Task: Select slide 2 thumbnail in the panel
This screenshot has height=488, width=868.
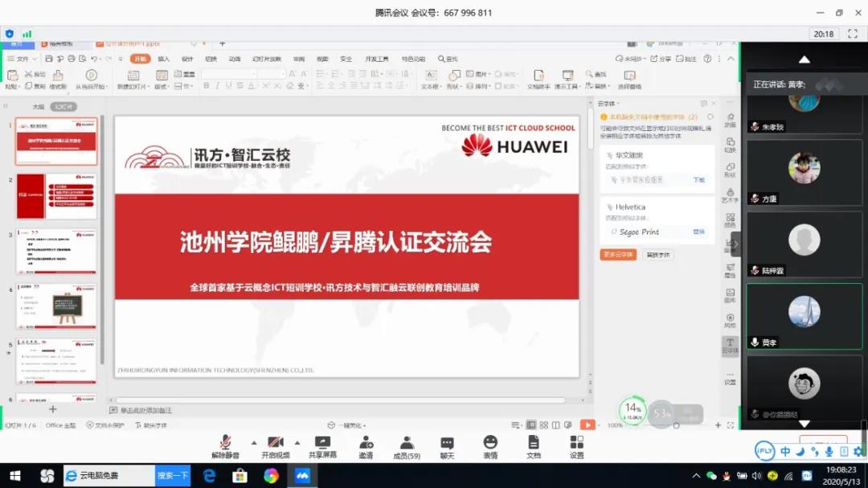Action: (x=56, y=196)
